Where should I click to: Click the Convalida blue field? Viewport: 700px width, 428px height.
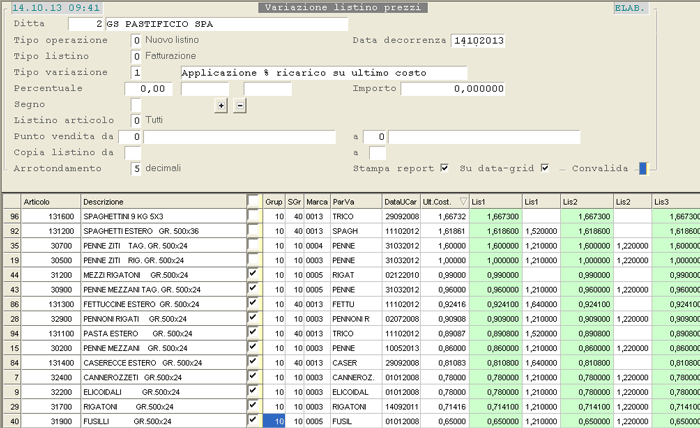[643, 168]
